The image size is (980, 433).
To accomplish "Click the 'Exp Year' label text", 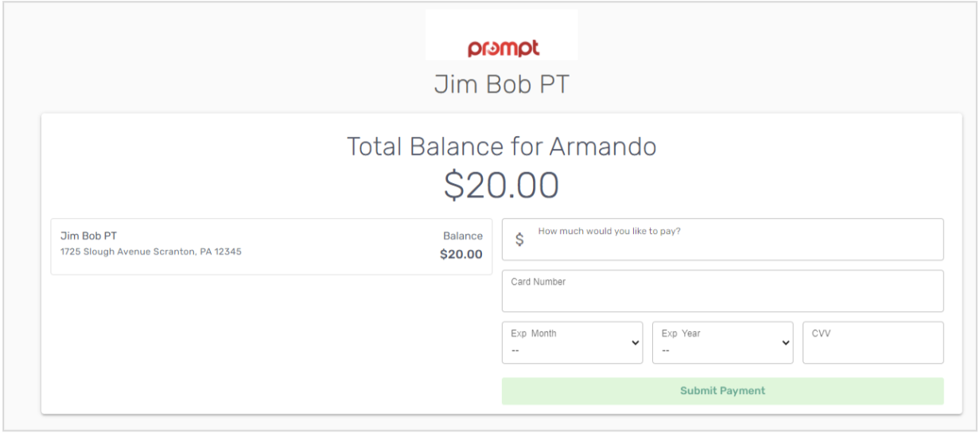I will pos(681,334).
